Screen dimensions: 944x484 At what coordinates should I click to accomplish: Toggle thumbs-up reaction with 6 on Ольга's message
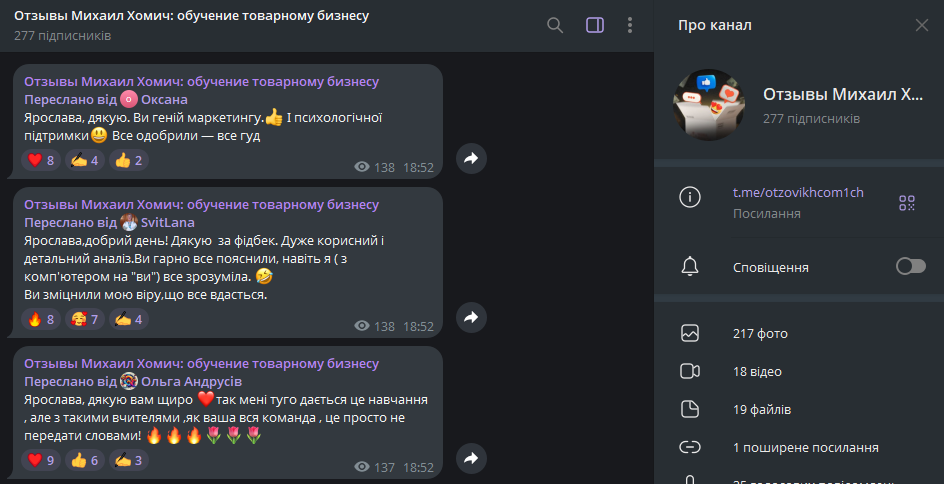pyautogui.click(x=85, y=461)
